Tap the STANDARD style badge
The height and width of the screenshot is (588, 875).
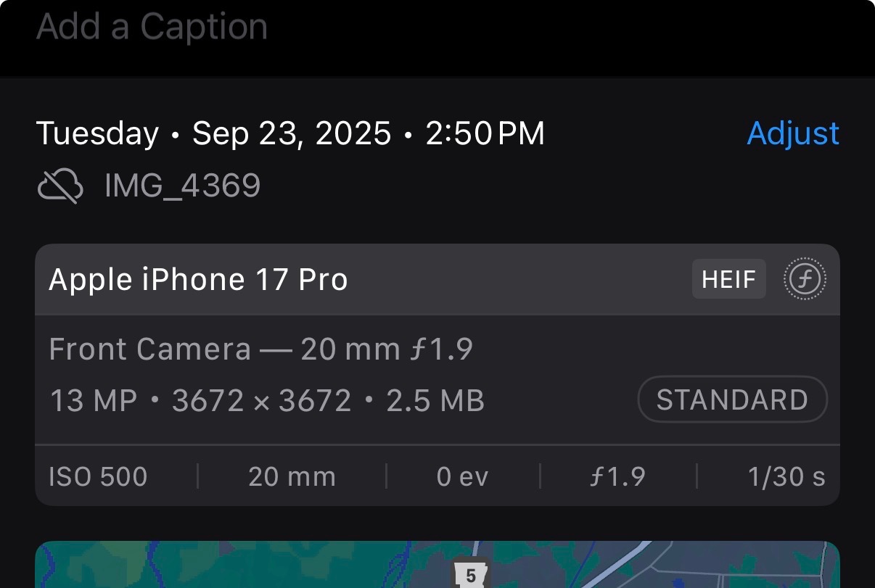pyautogui.click(x=732, y=399)
